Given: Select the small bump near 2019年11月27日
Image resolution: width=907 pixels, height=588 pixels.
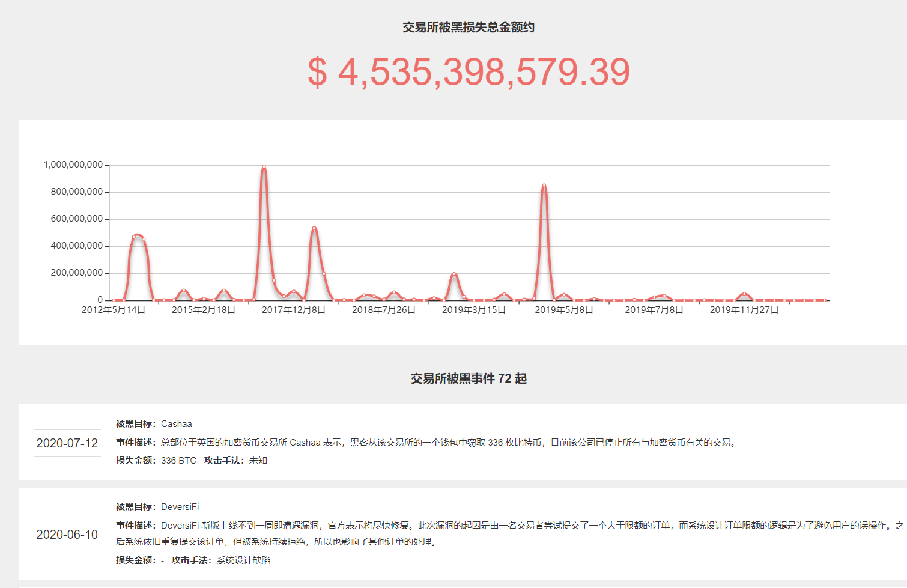Looking at the screenshot, I should pyautogui.click(x=744, y=294).
